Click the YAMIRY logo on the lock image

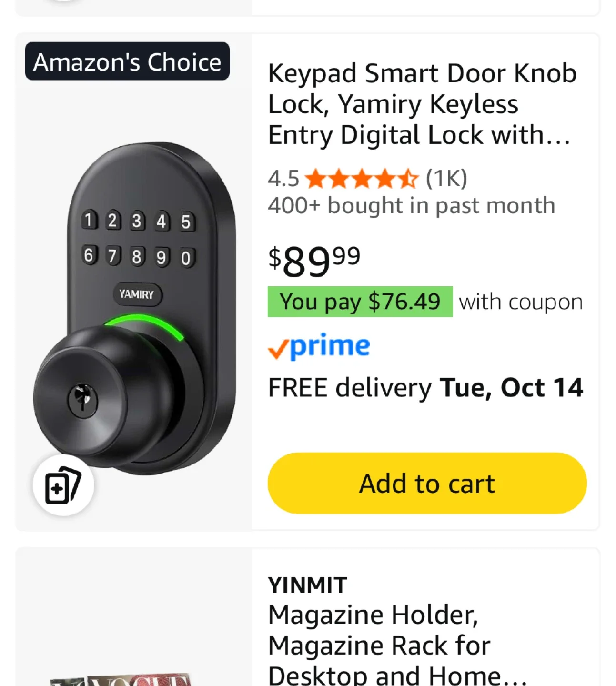click(137, 294)
